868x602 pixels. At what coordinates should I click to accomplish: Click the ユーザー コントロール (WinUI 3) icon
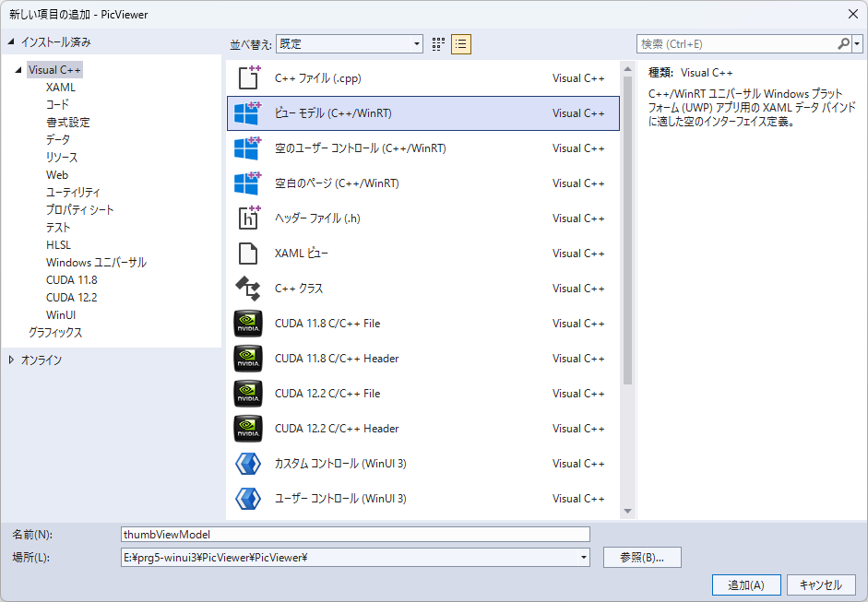coord(248,499)
